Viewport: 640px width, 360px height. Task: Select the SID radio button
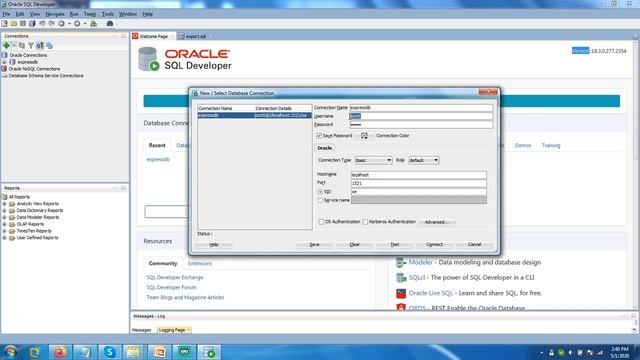(320, 191)
